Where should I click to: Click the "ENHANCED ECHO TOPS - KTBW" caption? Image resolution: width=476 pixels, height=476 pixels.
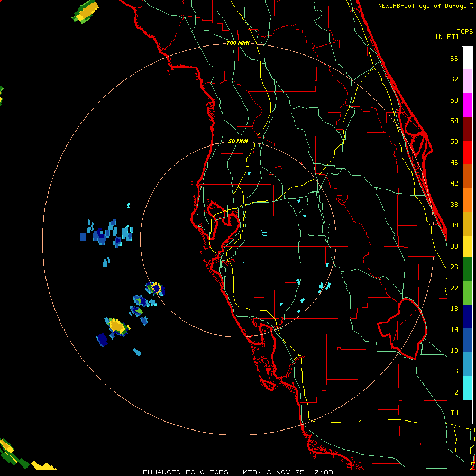coord(203,472)
